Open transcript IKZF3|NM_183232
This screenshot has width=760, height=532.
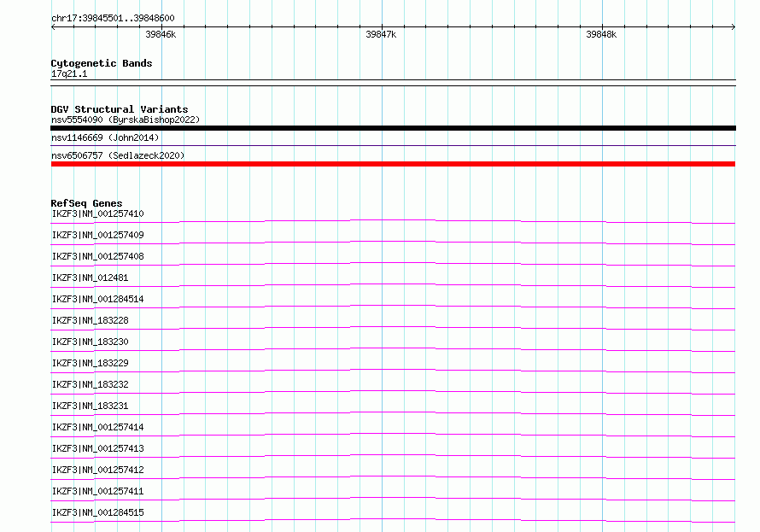point(91,384)
